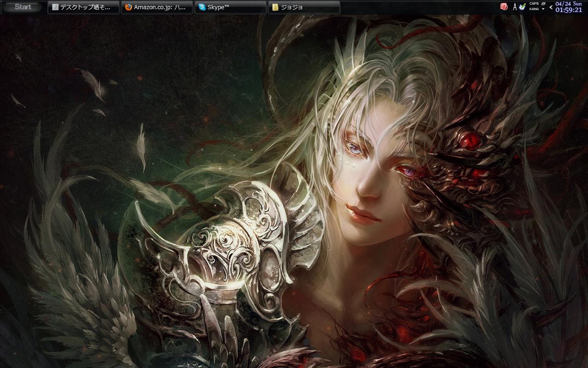
Task: Switch to the デスクトップ晒そ... taskbar window
Action: point(84,7)
